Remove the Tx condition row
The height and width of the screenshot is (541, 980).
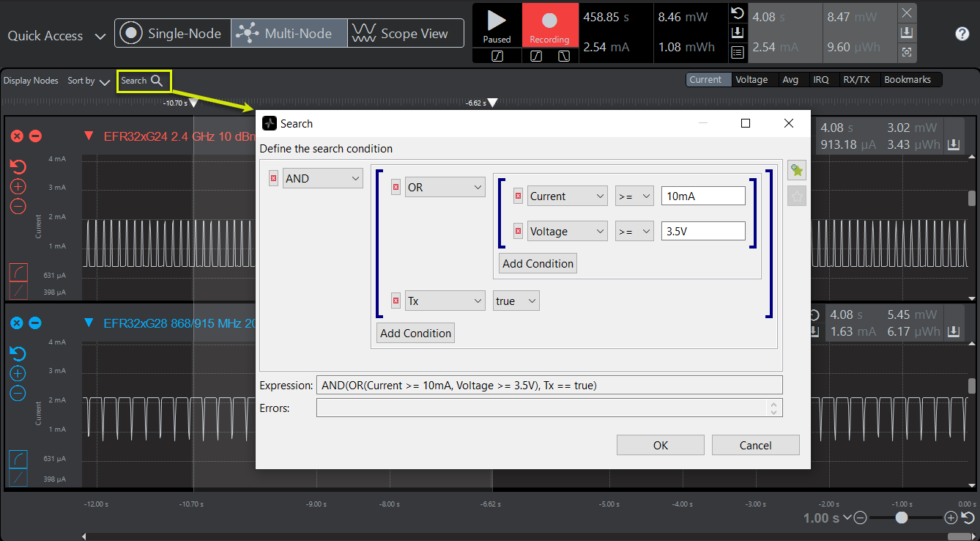[396, 301]
